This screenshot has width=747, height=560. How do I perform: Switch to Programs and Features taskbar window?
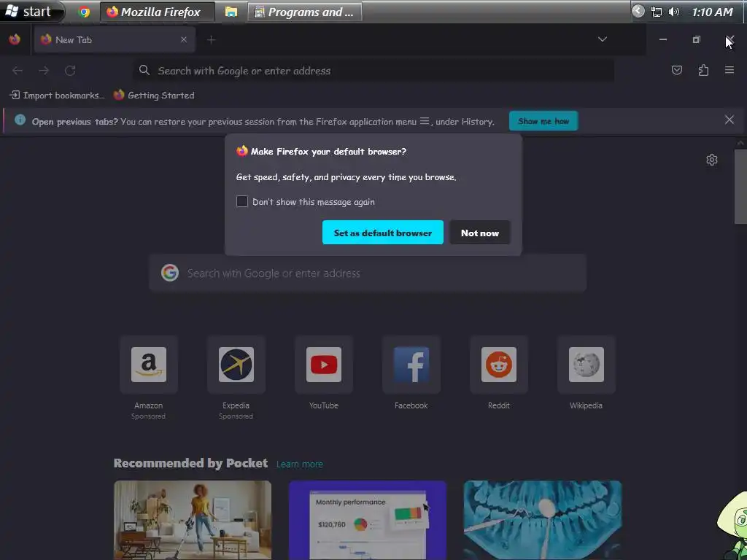(305, 12)
